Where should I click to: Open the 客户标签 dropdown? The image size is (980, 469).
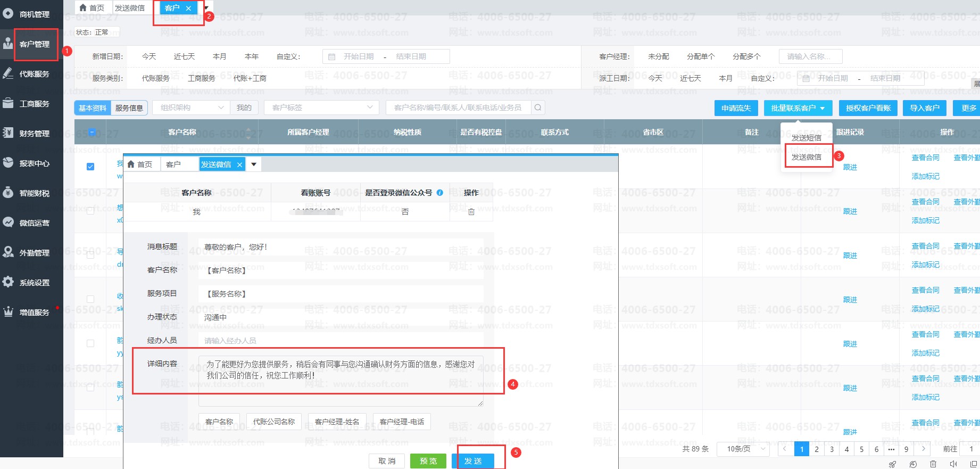321,108
